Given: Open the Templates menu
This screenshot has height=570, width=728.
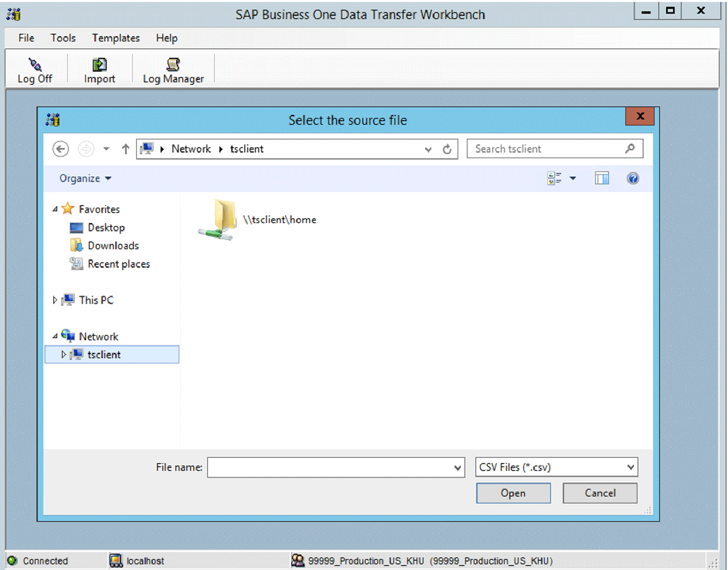Looking at the screenshot, I should tap(116, 38).
